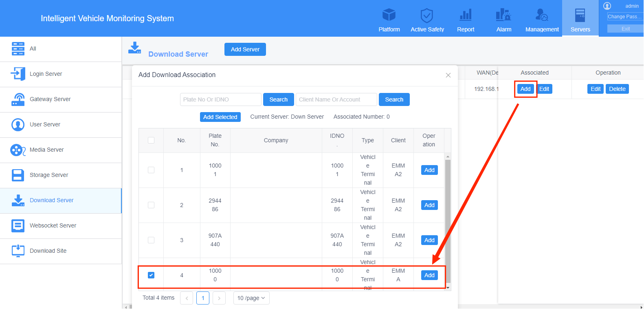
Task: Click the Add Selected button
Action: click(220, 117)
